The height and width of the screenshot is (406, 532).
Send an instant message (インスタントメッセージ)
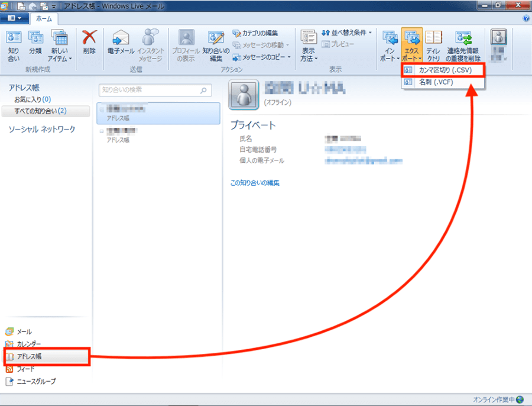point(151,46)
